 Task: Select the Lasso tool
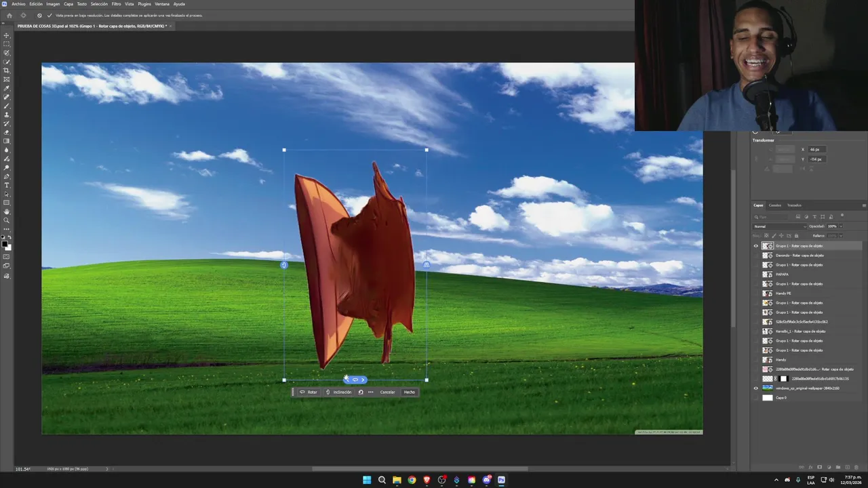(7, 53)
